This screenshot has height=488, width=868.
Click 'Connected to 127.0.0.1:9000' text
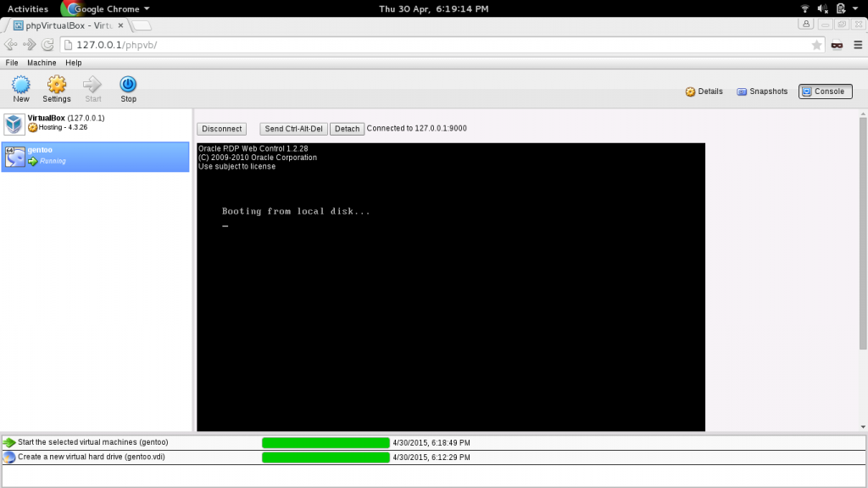click(x=417, y=129)
